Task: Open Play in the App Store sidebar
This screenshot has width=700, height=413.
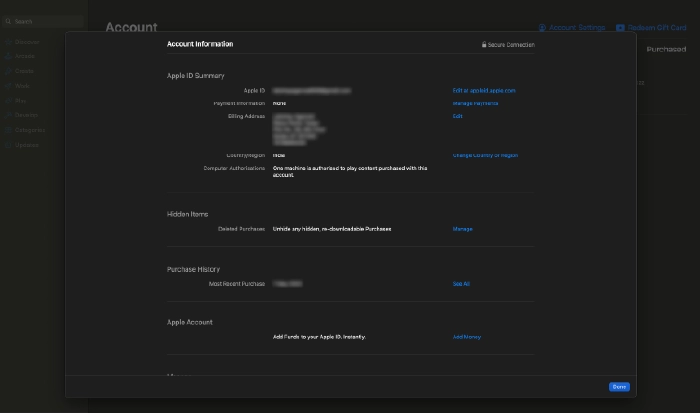Action: pyautogui.click(x=21, y=101)
